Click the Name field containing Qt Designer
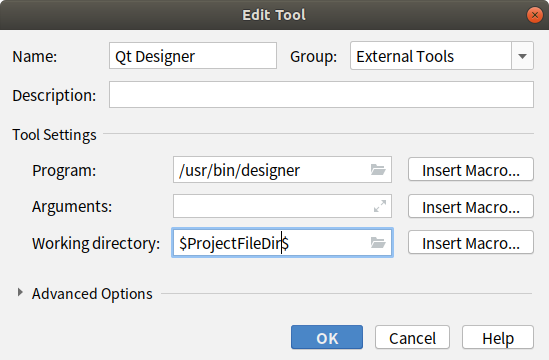 [x=193, y=56]
